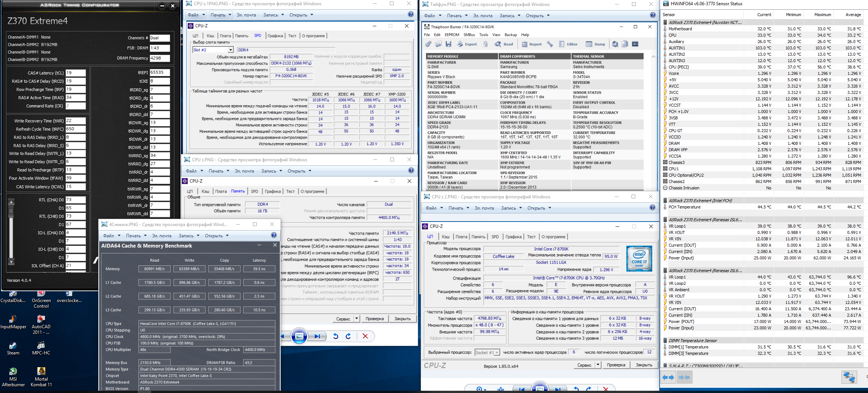
Task: Click the DRAM Frequency value field in ASRock
Action: pyautogui.click(x=160, y=58)
